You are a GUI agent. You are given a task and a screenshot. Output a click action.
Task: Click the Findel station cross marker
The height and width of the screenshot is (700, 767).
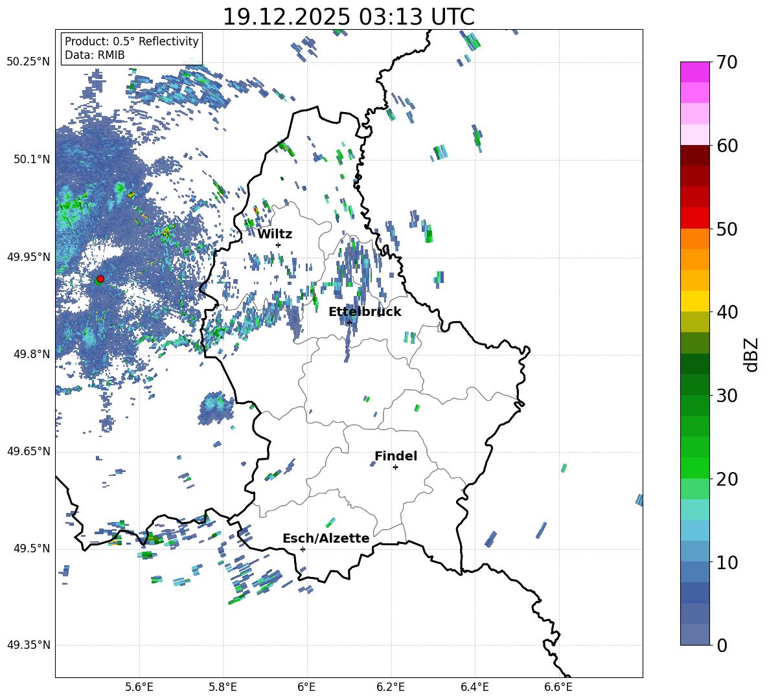(395, 467)
